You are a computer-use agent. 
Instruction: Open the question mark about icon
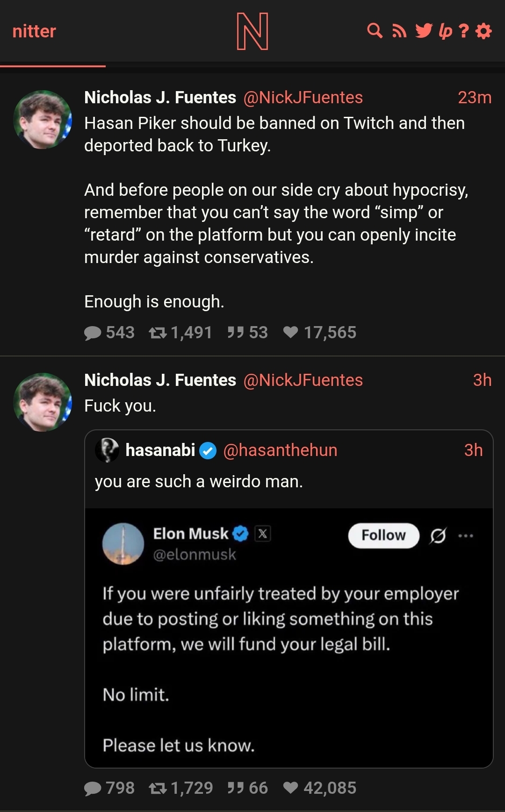click(464, 31)
